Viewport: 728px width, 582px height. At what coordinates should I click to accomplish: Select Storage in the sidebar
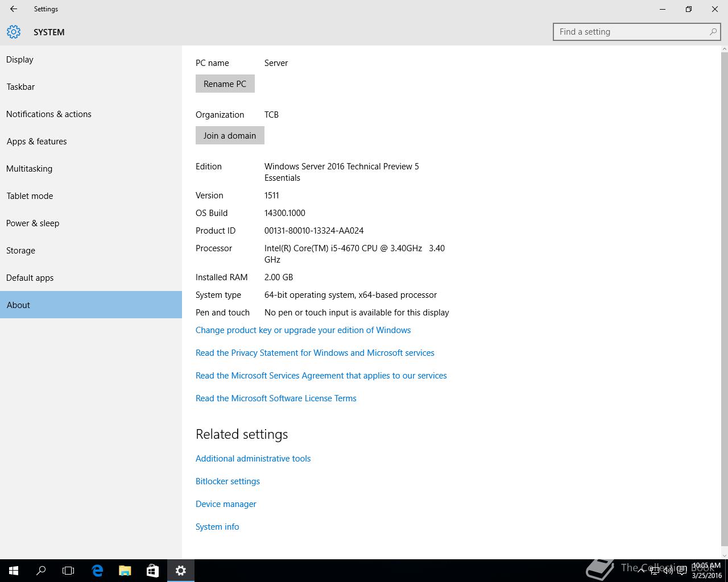point(91,251)
